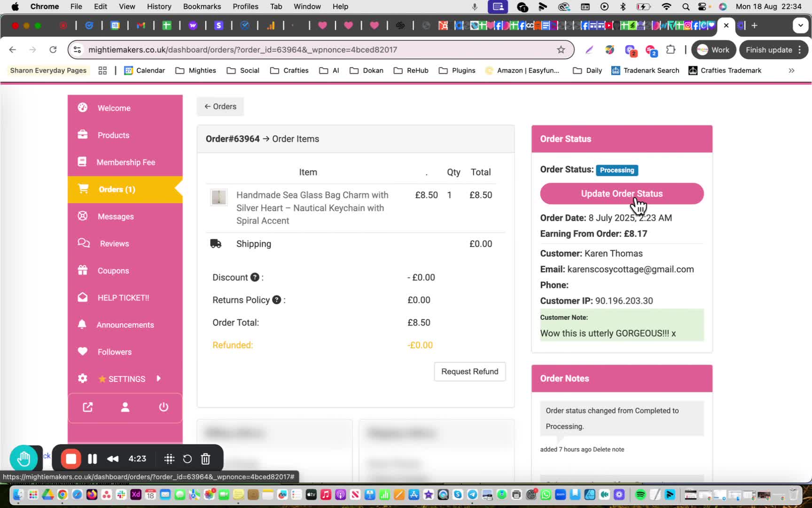Viewport: 812px width, 508px height.
Task: Open the Dokan bookmark folder
Action: tap(367, 71)
